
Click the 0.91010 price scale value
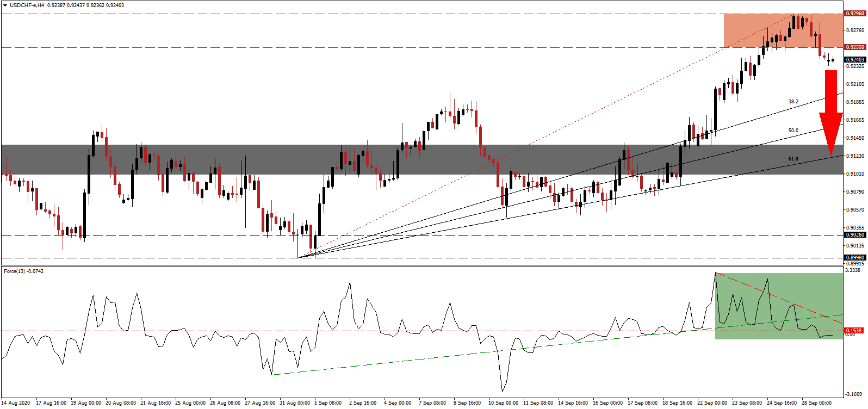[854, 174]
